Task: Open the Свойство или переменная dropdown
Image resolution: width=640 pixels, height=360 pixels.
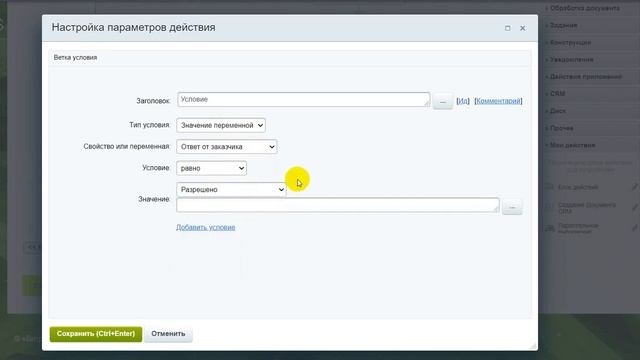Action: click(x=227, y=147)
